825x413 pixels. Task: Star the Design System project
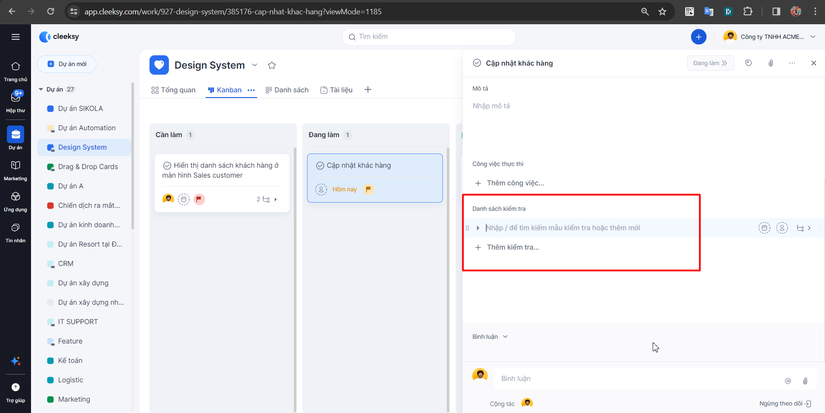click(271, 65)
